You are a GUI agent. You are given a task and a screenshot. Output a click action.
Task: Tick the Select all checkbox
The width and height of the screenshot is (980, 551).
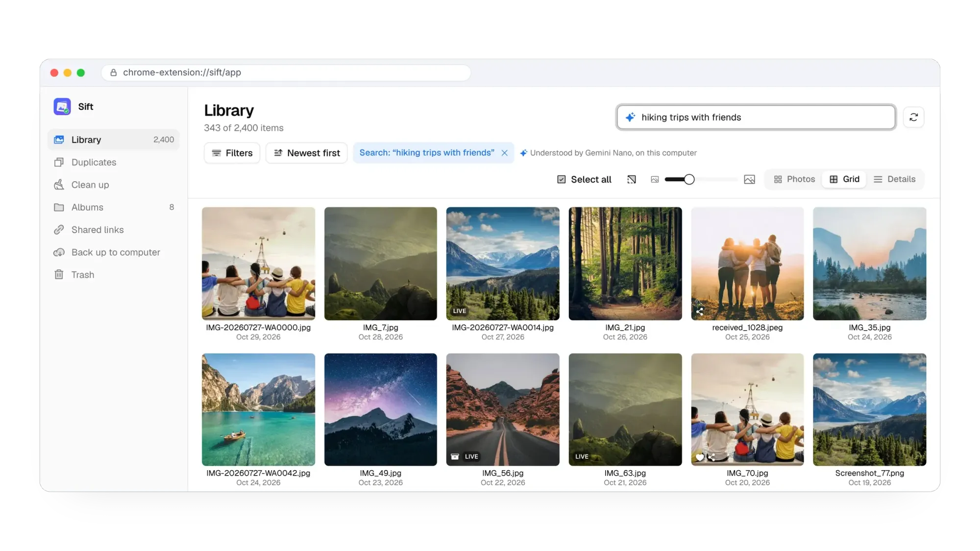point(562,179)
